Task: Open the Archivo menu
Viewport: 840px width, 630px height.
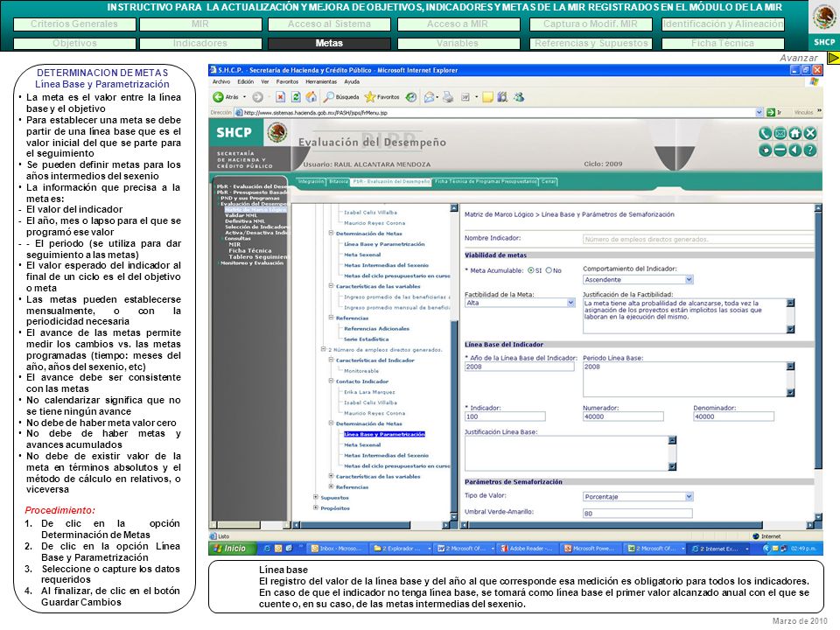Action: [x=221, y=82]
